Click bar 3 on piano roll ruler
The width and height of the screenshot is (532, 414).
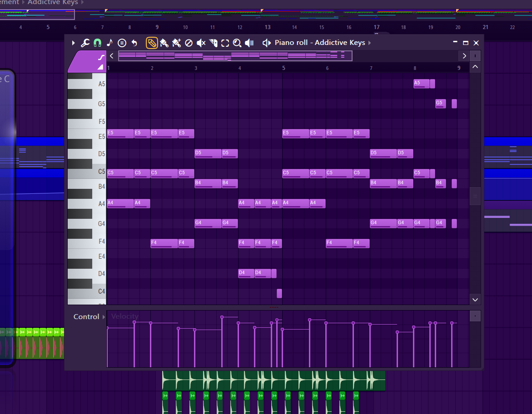pos(196,68)
